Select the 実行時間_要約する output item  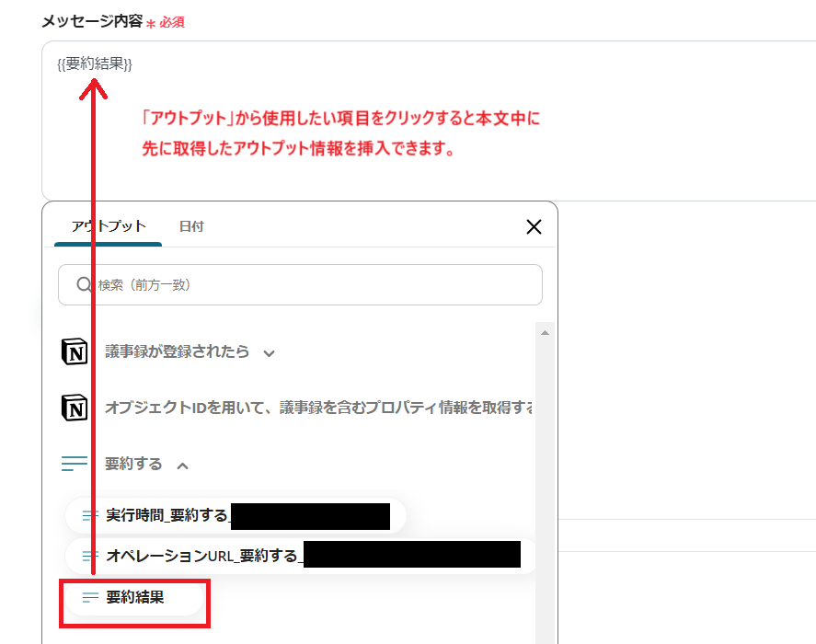point(230,515)
